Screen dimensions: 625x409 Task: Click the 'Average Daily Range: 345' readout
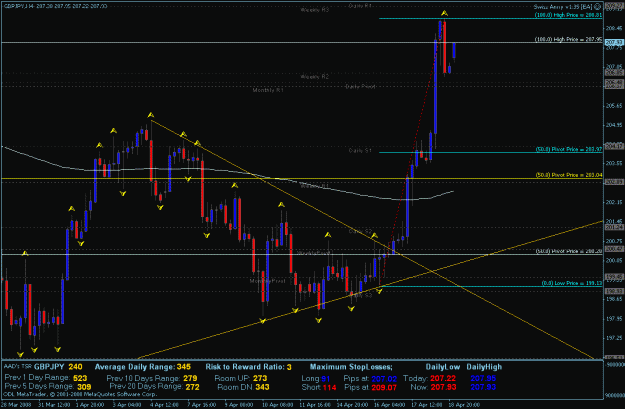(143, 367)
